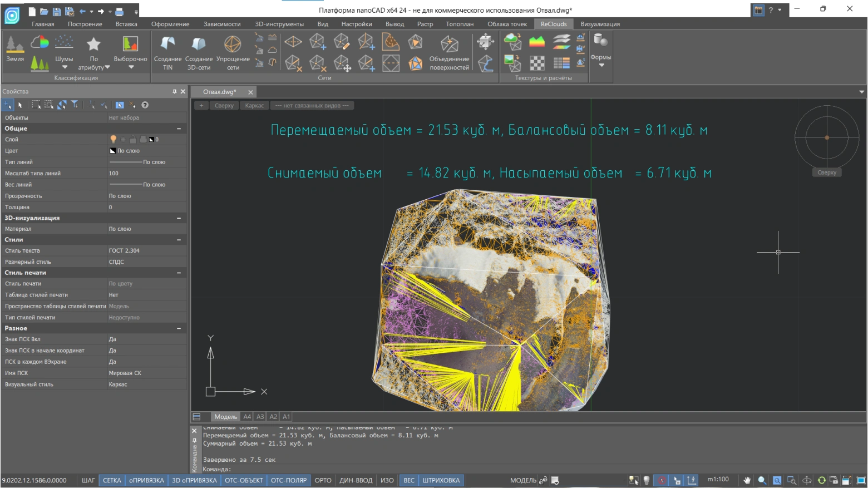Toggle ШАГ snap step mode
Viewport: 868px width, 488px height.
(x=88, y=480)
